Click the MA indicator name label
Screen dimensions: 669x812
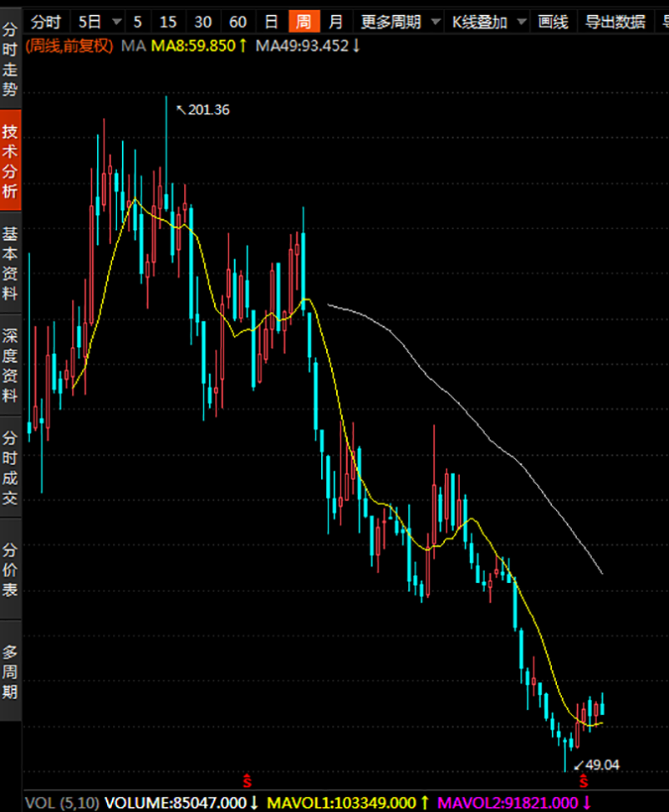(133, 46)
